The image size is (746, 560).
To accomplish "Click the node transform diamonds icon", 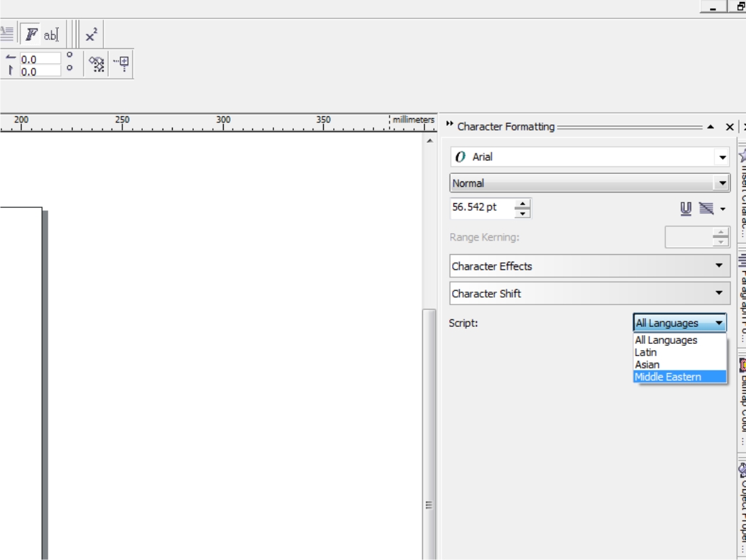I will [x=97, y=63].
